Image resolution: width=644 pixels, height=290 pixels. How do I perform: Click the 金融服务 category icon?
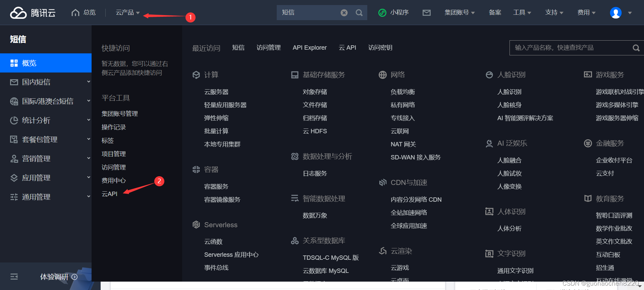tap(588, 143)
